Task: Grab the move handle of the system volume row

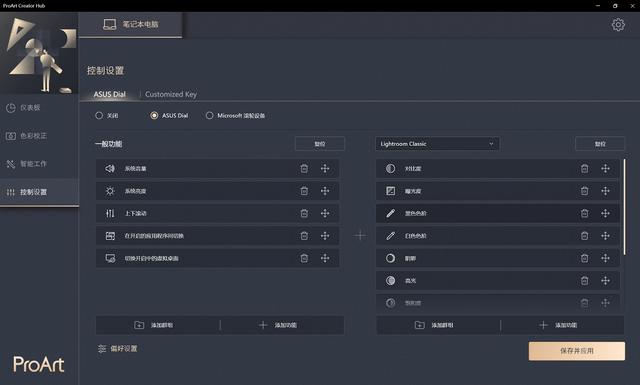Action: pos(325,168)
